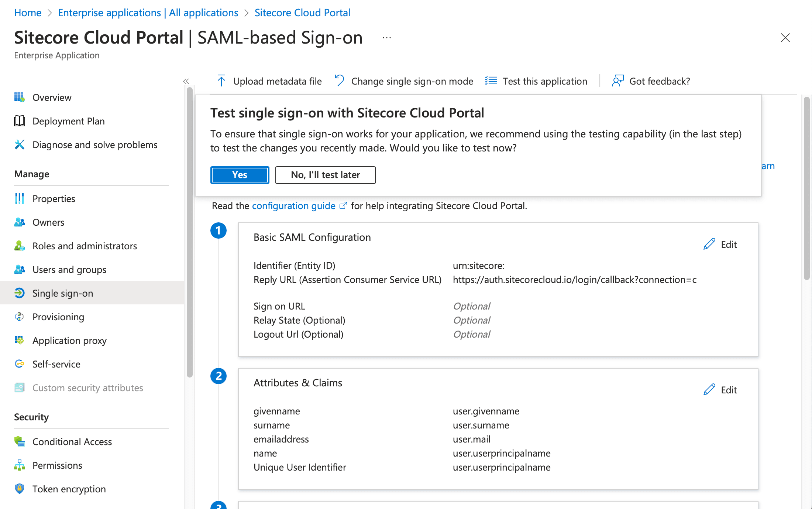
Task: Go to Conditional Access under Security
Action: click(72, 442)
